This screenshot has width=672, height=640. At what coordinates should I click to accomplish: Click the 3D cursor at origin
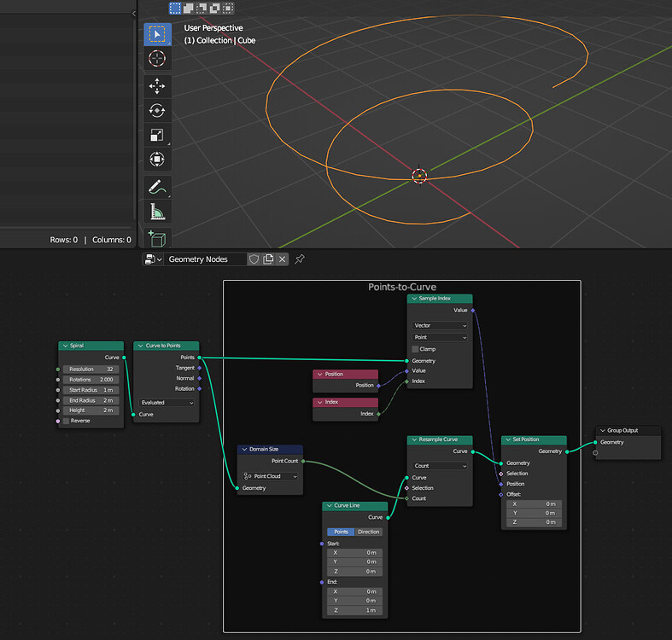pos(419,176)
